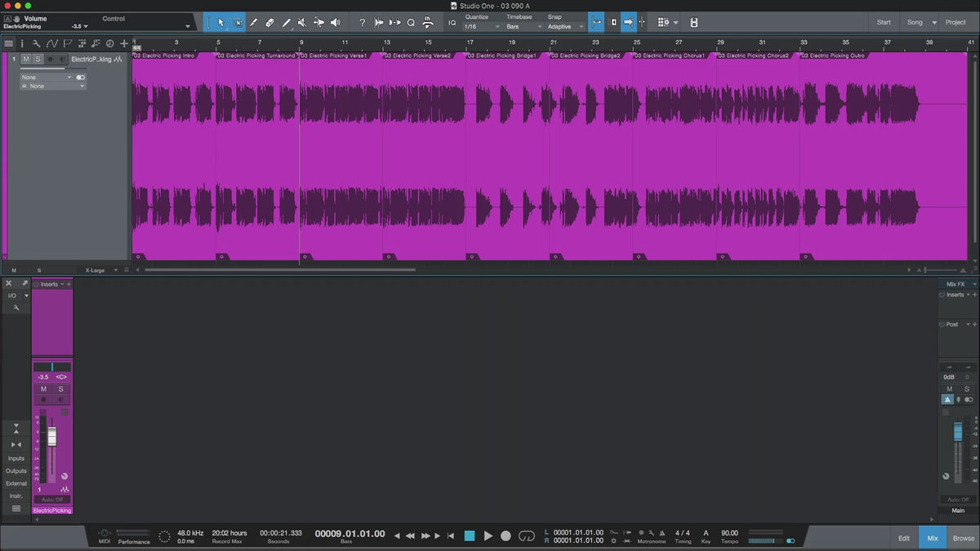Expand the Timebase Bars dropdown
This screenshot has height=551, width=980.
click(x=523, y=27)
